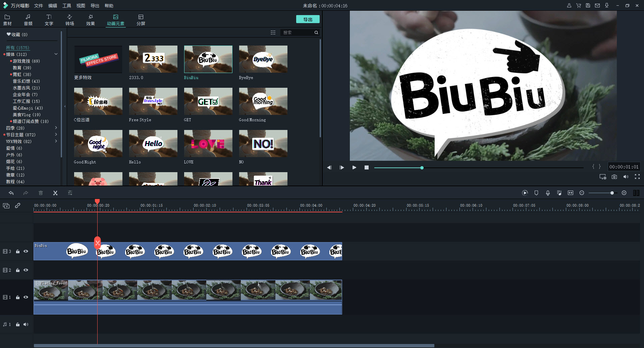Expand the VFX特效 (82) category

coord(56,141)
